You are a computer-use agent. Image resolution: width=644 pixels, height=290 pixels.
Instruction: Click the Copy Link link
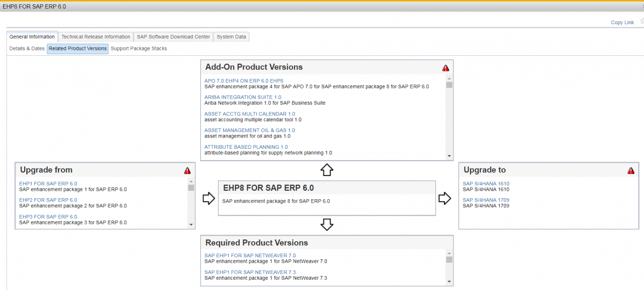(x=623, y=23)
